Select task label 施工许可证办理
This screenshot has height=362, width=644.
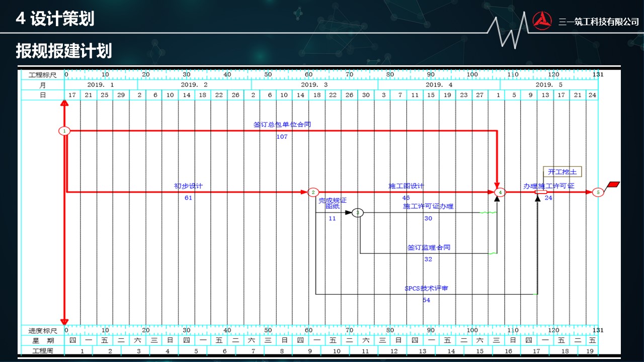[428, 206]
